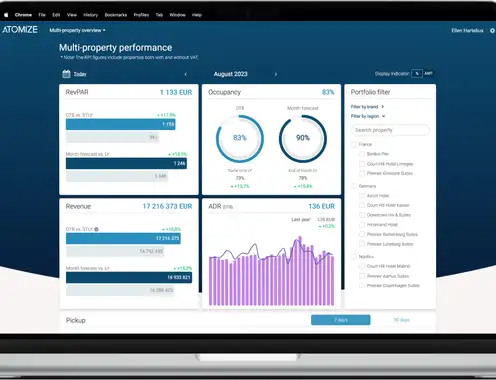Click the Revenue 17 216 373 EUR value
The image size is (496, 380).
coord(167,206)
